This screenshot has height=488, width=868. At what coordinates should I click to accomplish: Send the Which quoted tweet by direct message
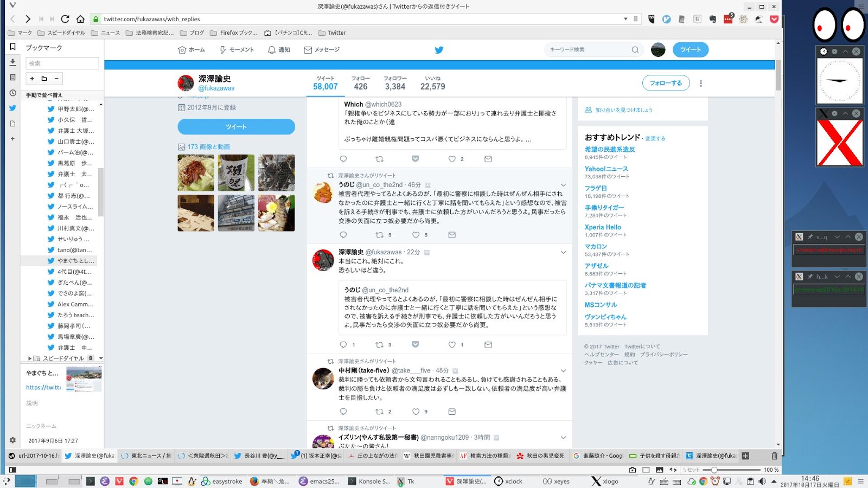tap(488, 159)
